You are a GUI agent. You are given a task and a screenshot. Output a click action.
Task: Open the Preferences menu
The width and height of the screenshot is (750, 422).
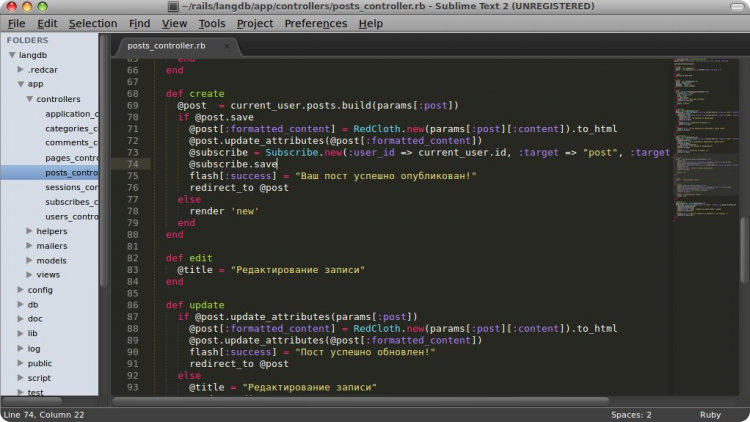(x=316, y=23)
